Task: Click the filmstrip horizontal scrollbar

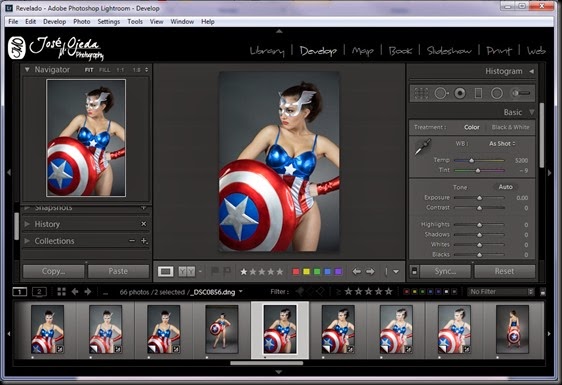Action: [x=267, y=363]
